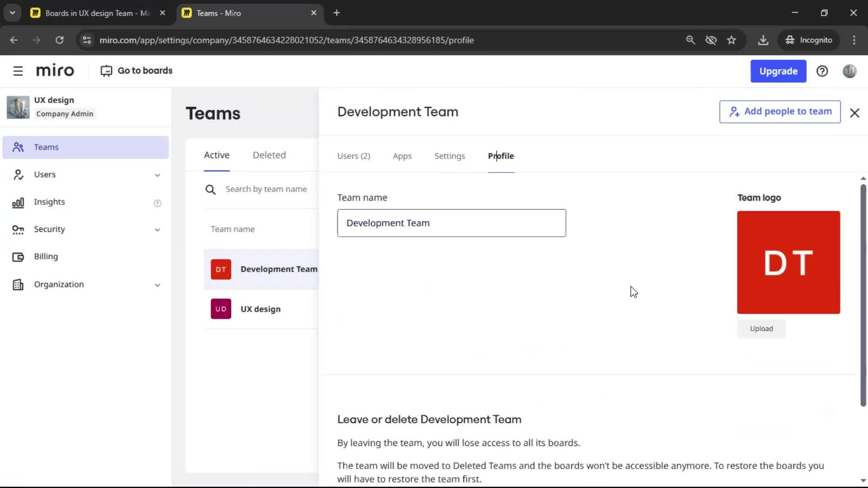Click Add people to team button
The width and height of the screenshot is (868, 488).
click(x=780, y=112)
